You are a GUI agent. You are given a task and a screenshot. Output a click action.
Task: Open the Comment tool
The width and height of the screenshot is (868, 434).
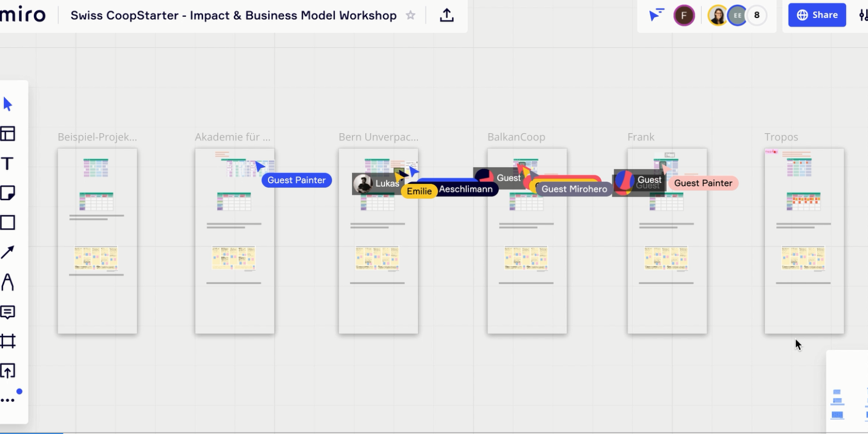pyautogui.click(x=8, y=312)
